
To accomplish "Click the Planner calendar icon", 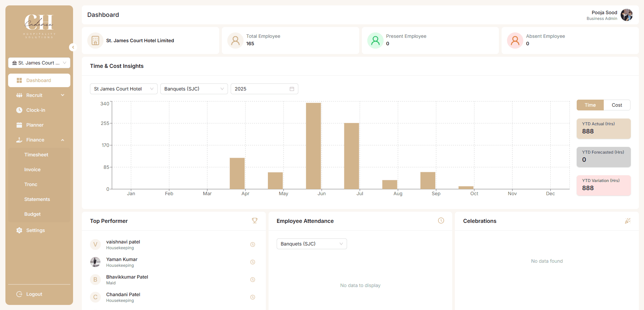I will [x=19, y=125].
